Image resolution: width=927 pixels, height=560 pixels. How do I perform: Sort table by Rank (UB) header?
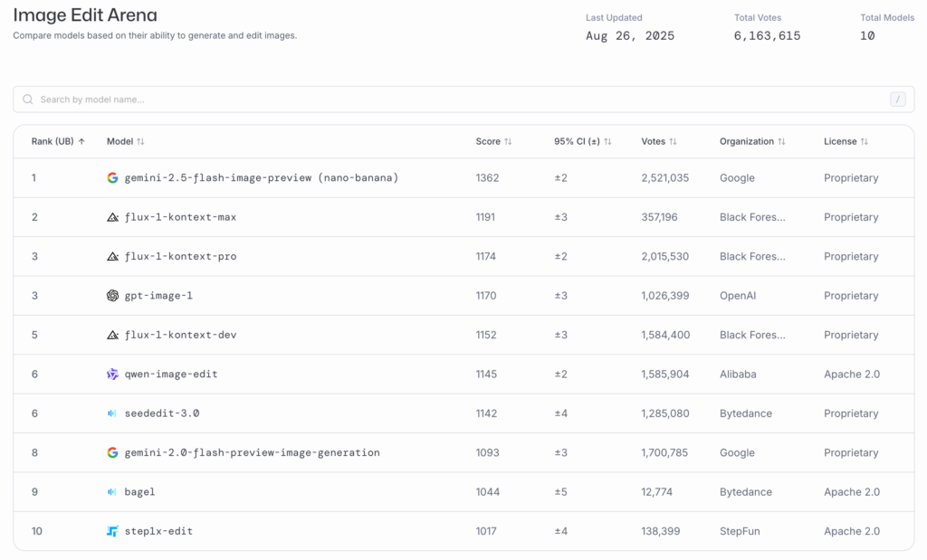(58, 141)
